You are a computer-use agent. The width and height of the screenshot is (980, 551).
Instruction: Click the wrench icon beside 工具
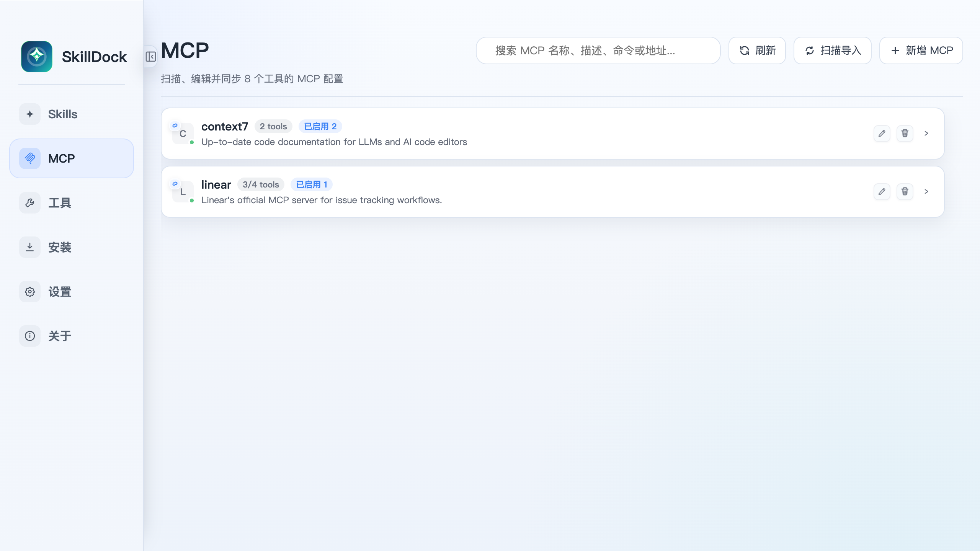coord(30,203)
